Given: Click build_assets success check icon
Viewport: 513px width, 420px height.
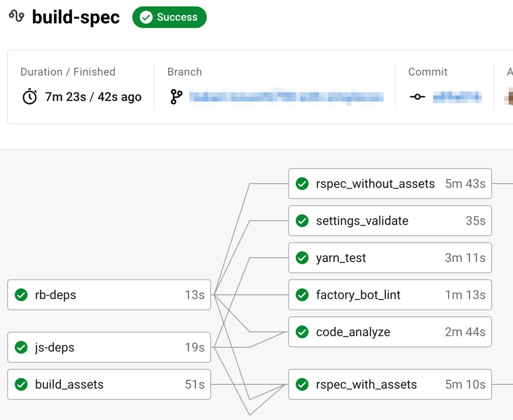Looking at the screenshot, I should [x=21, y=385].
